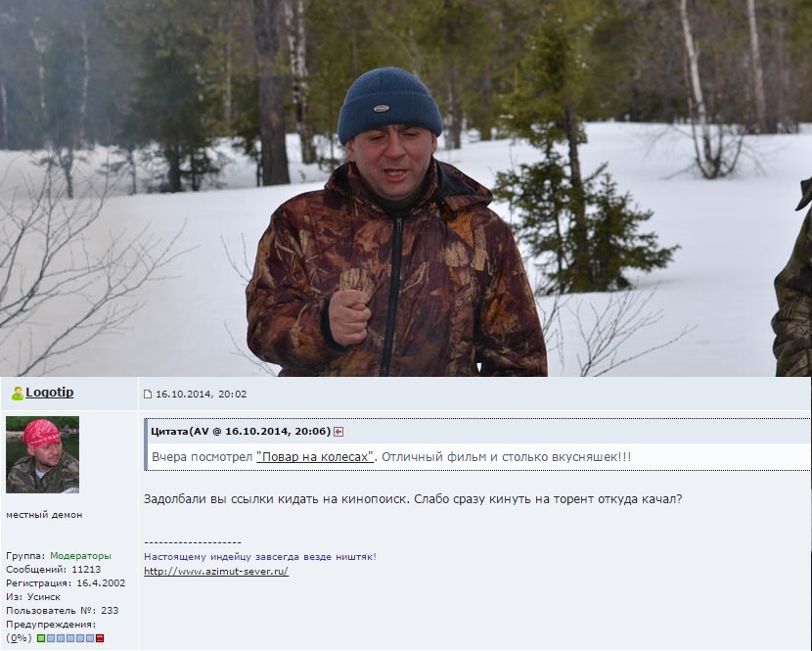Click the red raise-warning square
The width and height of the screenshot is (812, 651).
click(100, 638)
